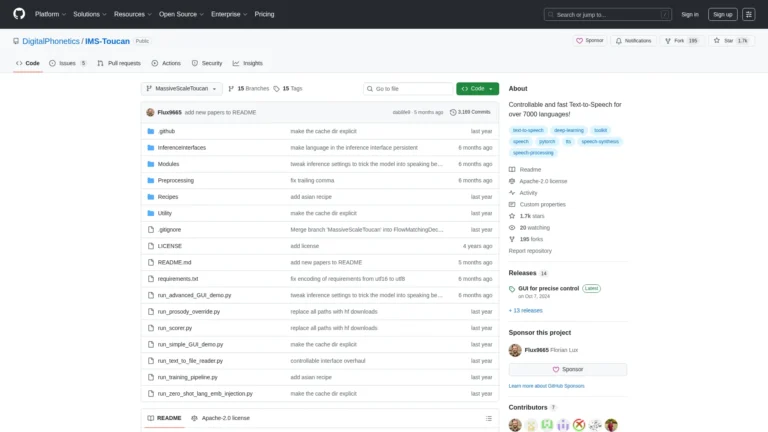Open the Pricing page link
Viewport: 768px width, 432px height.
[x=264, y=14]
